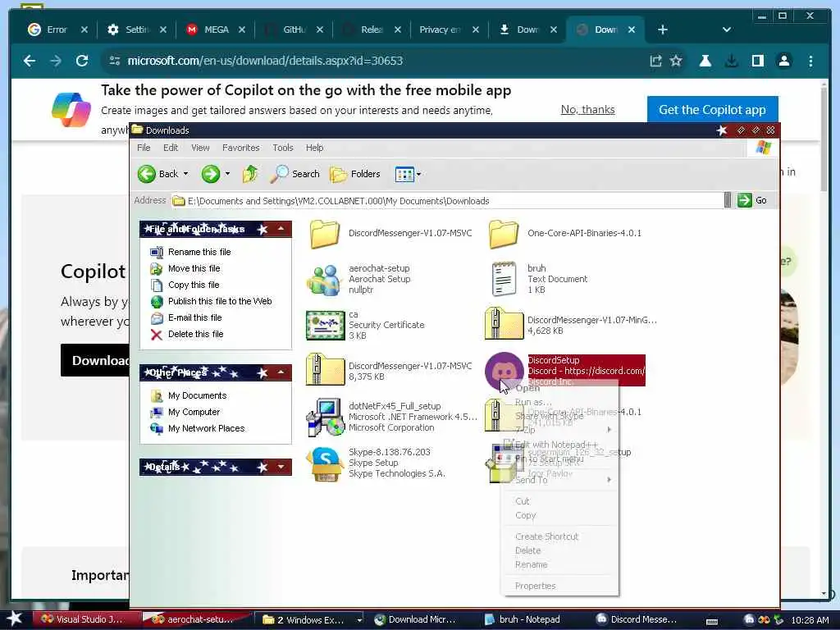Select the bruh text document icon

504,279
